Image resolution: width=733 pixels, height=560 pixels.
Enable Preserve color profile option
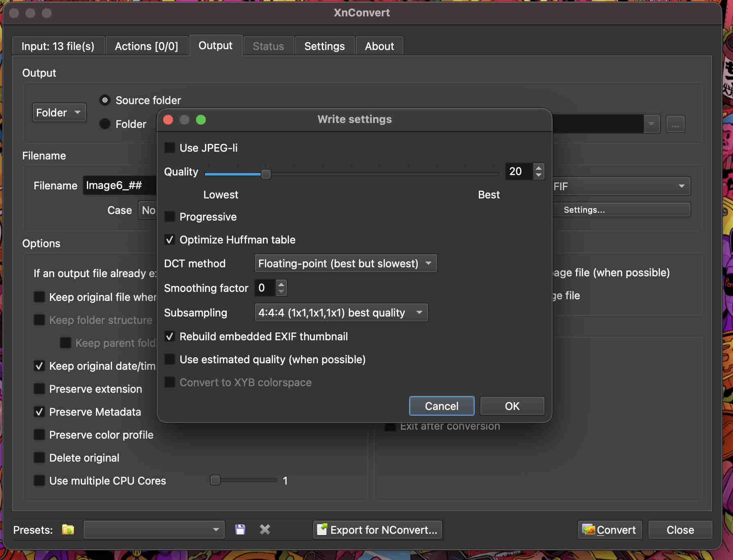coord(39,435)
